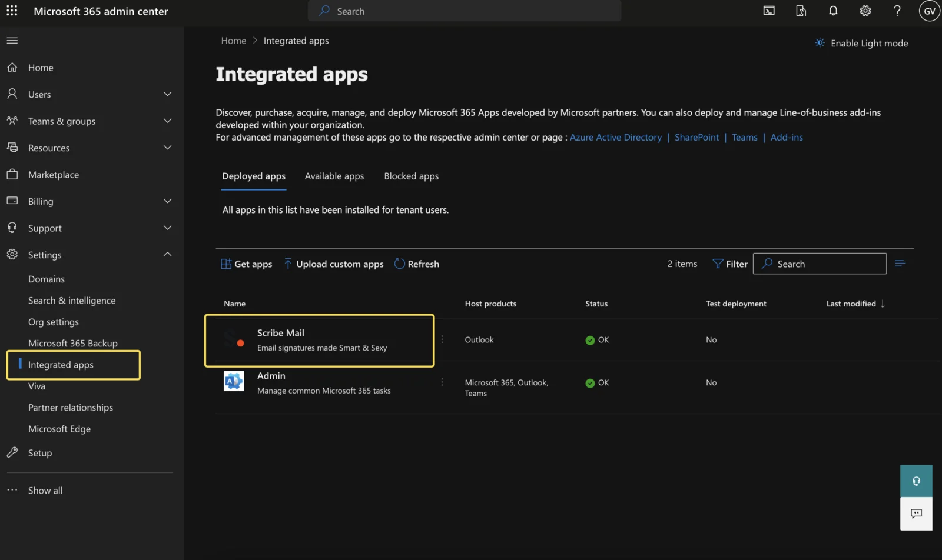Click the Support headset icon in sidebar
This screenshot has width=942, height=560.
12,228
